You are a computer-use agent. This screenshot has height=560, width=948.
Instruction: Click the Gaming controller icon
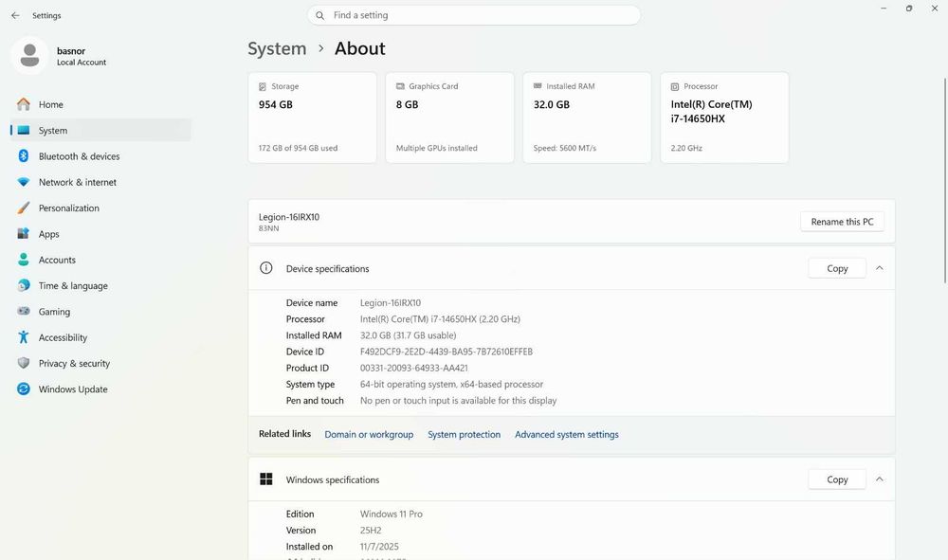click(24, 311)
